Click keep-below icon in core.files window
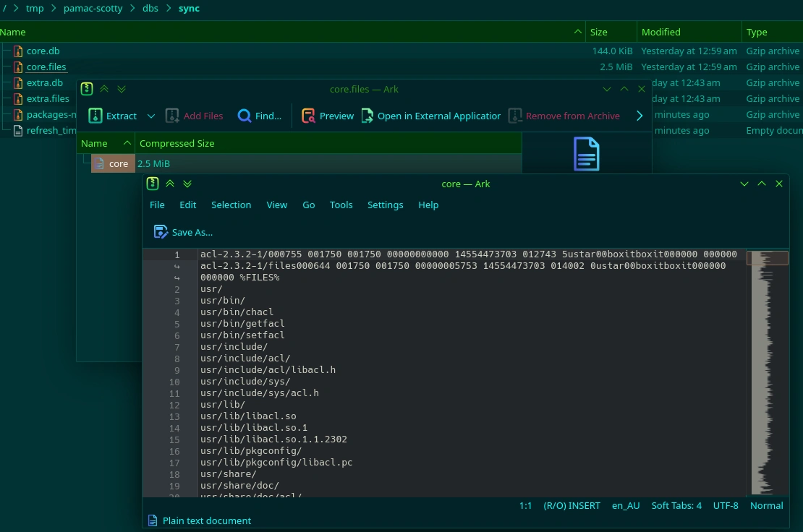Screen dimensions: 803x532 (x=122, y=89)
